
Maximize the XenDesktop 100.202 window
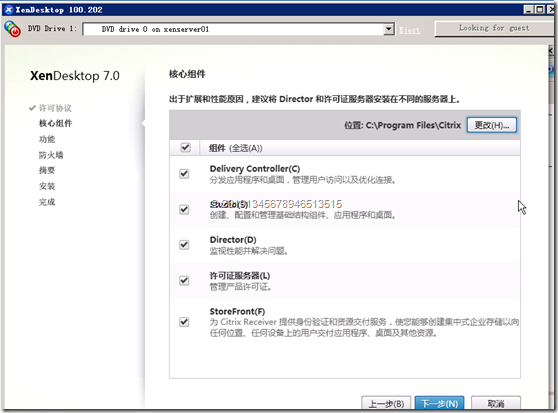540,10
